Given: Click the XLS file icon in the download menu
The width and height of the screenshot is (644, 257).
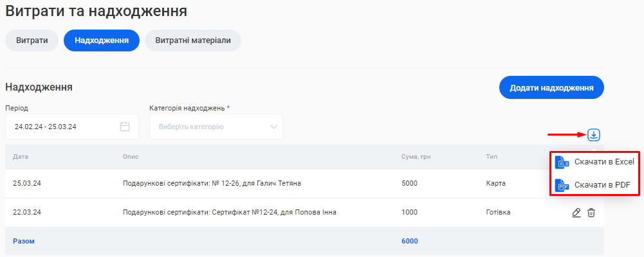Looking at the screenshot, I should (562, 162).
